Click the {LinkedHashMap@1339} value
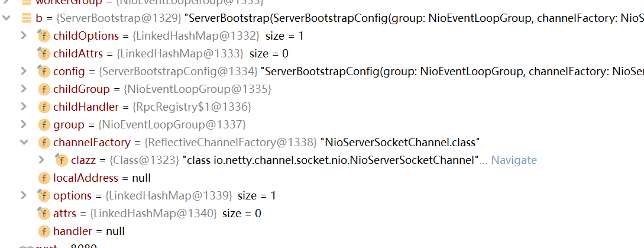The image size is (644, 248). (169, 196)
